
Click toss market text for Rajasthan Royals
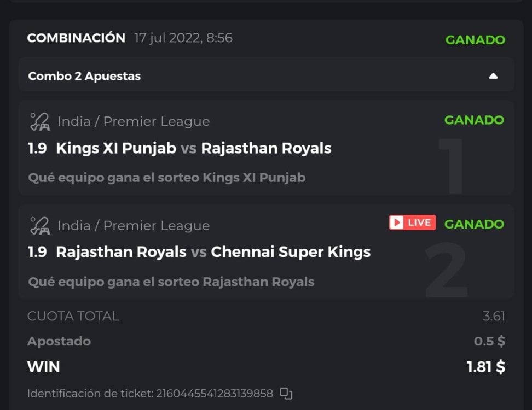(x=171, y=282)
